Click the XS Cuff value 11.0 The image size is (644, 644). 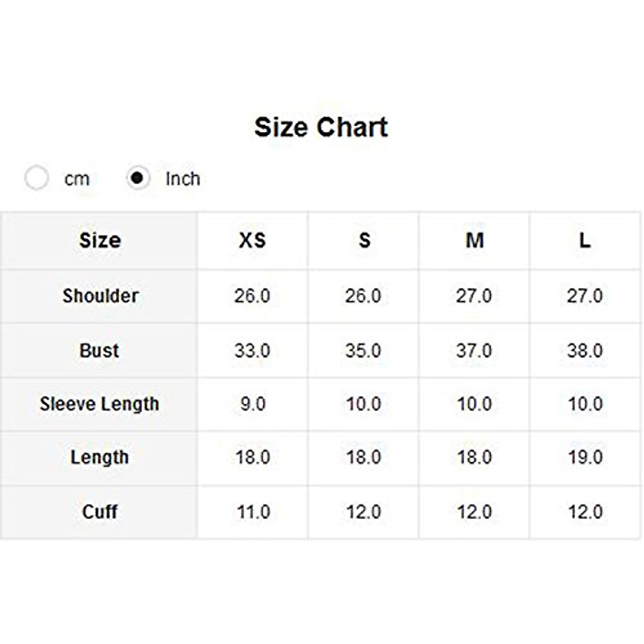click(x=253, y=511)
